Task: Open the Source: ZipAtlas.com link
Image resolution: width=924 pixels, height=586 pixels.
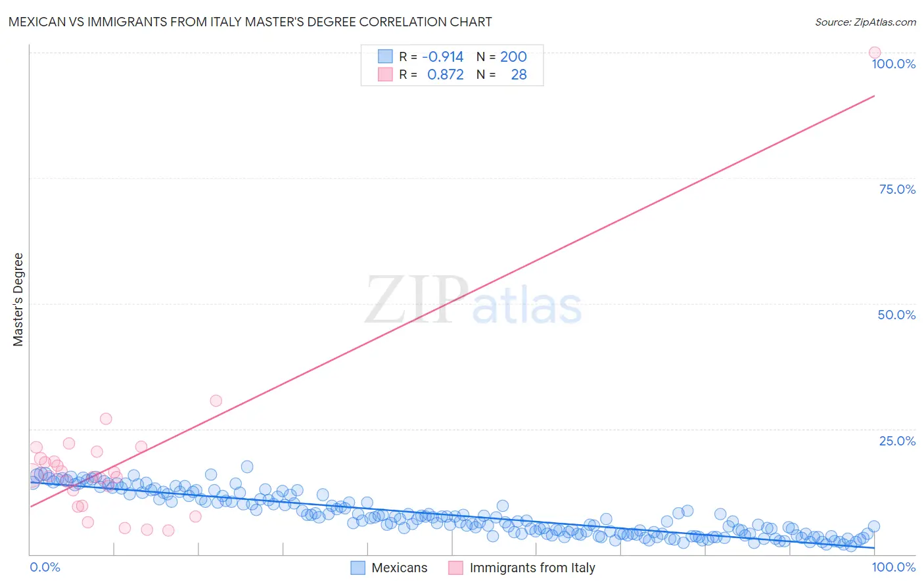Action: [x=866, y=22]
